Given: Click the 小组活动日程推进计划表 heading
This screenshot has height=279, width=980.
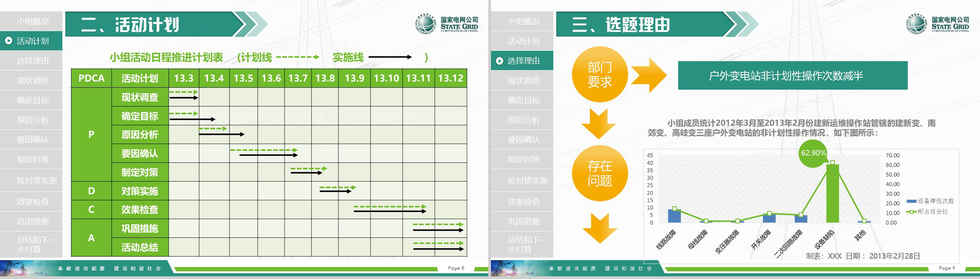Looking at the screenshot, I should (166, 57).
